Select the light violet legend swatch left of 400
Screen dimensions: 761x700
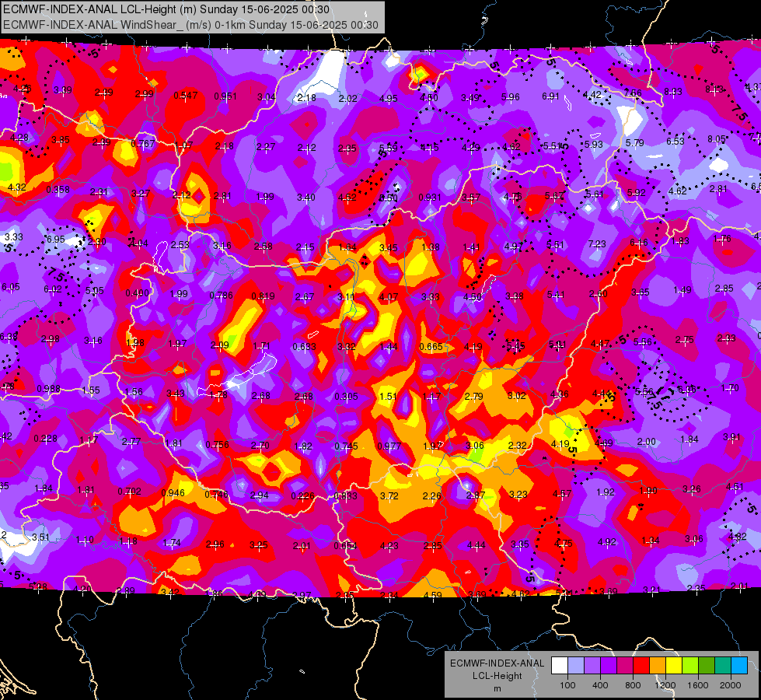pos(592,666)
